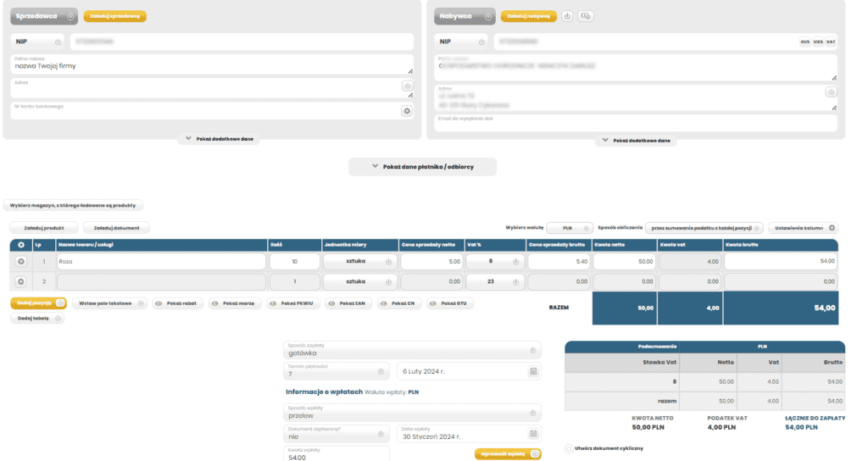
Task: Click the yellow Dodaj pozycję button
Action: [38, 303]
